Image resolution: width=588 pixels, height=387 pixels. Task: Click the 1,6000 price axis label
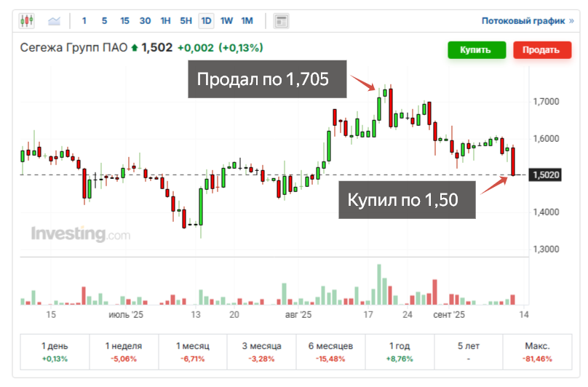[546, 139]
